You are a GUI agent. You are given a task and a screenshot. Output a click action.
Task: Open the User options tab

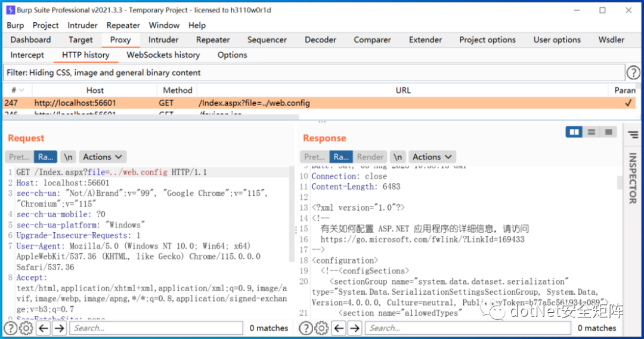point(557,40)
